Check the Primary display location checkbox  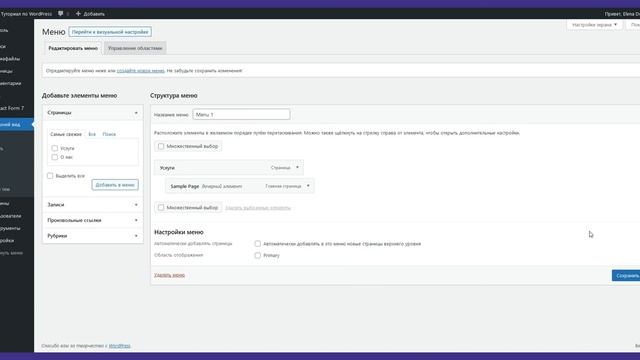(258, 256)
